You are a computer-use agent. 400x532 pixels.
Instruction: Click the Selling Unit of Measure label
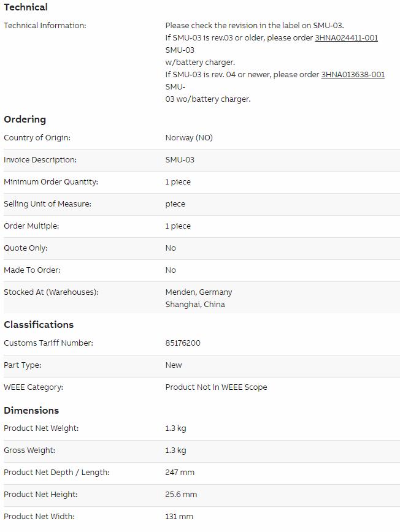[x=47, y=204]
